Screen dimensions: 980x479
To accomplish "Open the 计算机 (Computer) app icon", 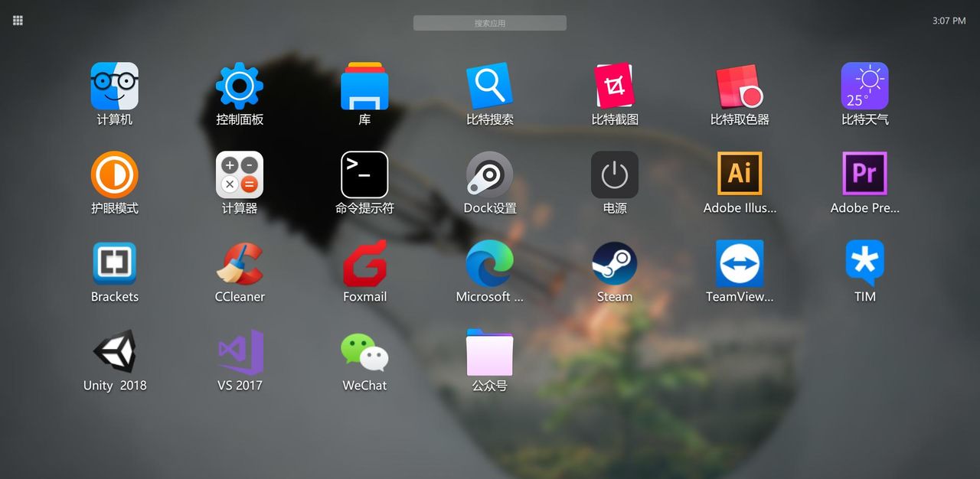I will (115, 86).
